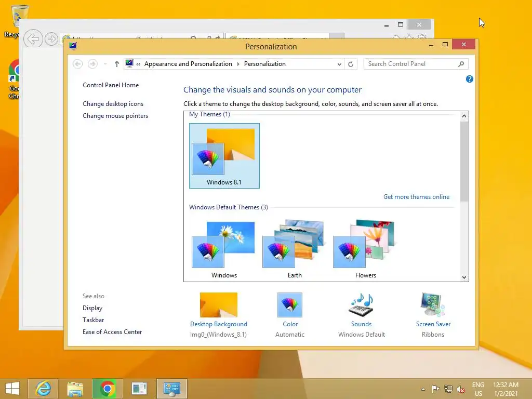Screen dimensions: 532x399
Task: Go up one level with up arrow
Action: [x=117, y=64]
